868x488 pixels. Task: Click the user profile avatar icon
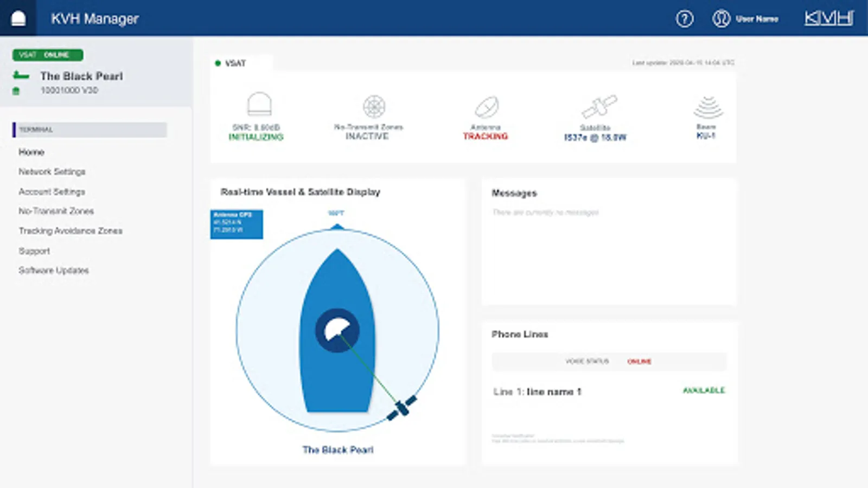(721, 19)
